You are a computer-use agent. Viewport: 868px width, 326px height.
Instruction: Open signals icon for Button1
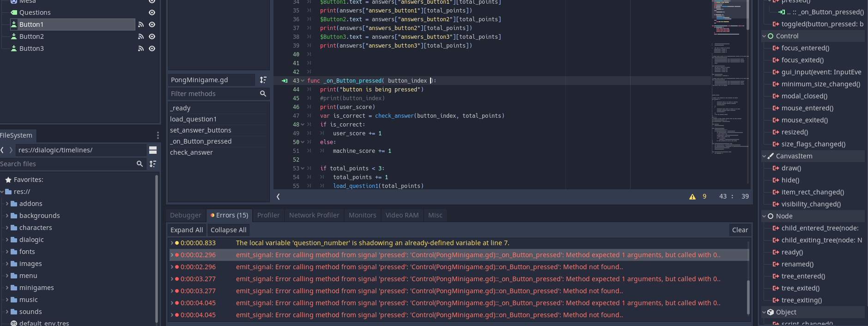point(141,24)
